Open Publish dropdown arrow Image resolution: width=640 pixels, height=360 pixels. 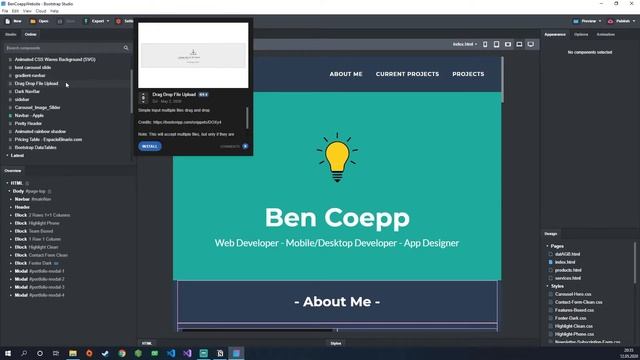(634, 21)
